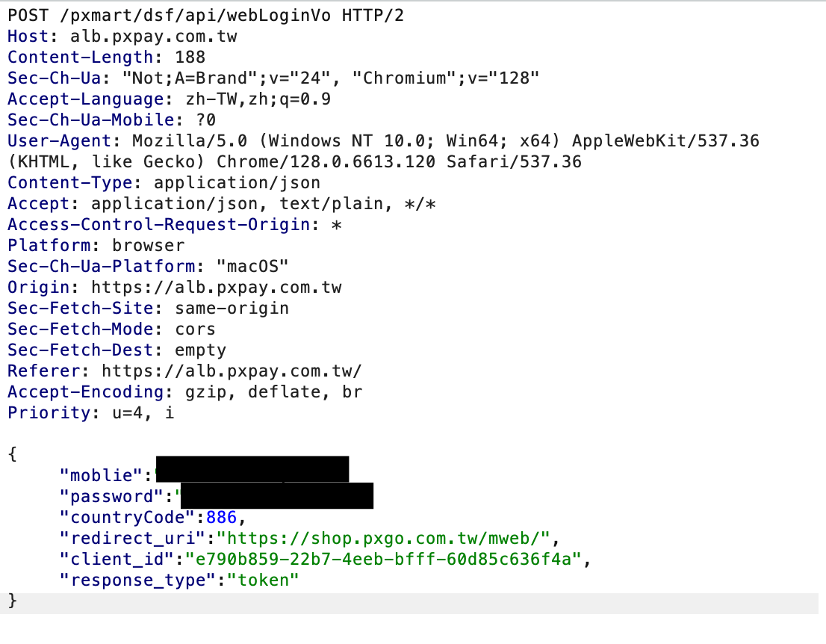Click the host value alb.pxpay.com.tw
The image size is (826, 644).
tap(153, 37)
